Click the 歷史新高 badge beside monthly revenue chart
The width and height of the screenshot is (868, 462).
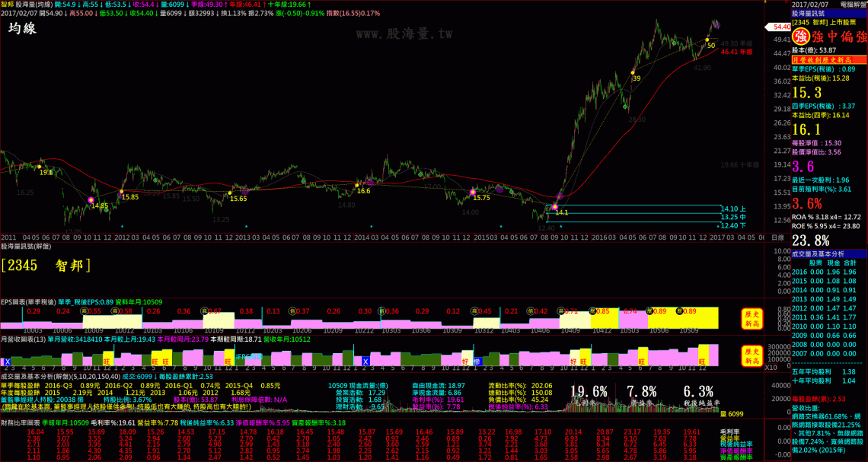point(753,355)
